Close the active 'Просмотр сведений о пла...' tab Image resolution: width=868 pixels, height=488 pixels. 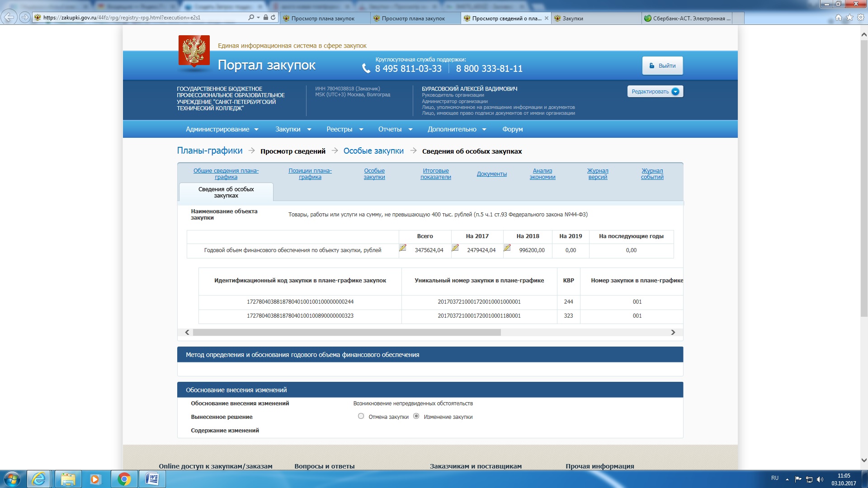[547, 19]
